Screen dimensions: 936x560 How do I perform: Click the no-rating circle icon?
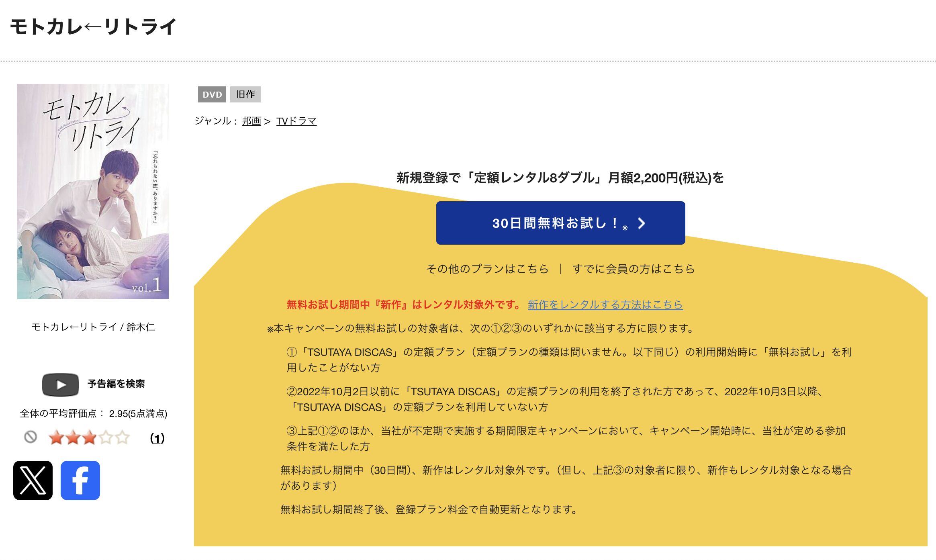tap(31, 437)
